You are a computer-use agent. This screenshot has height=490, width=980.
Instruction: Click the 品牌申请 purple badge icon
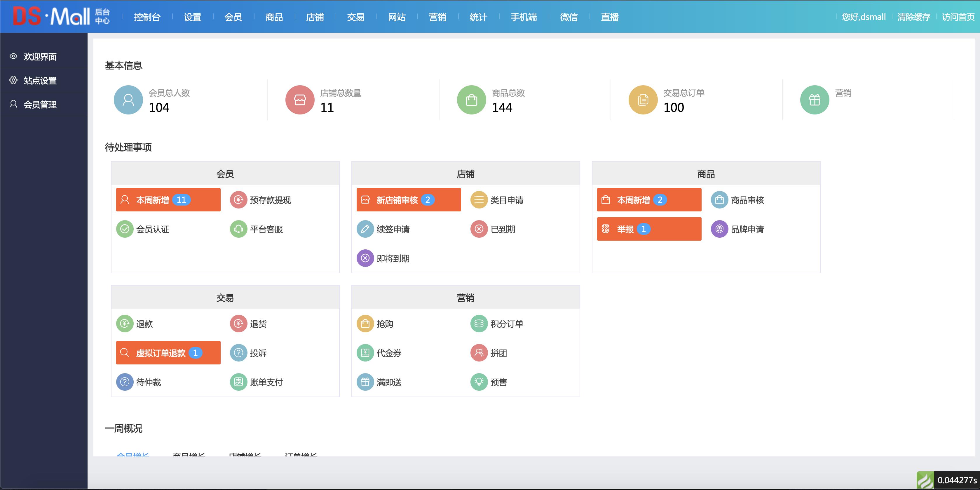pyautogui.click(x=719, y=229)
